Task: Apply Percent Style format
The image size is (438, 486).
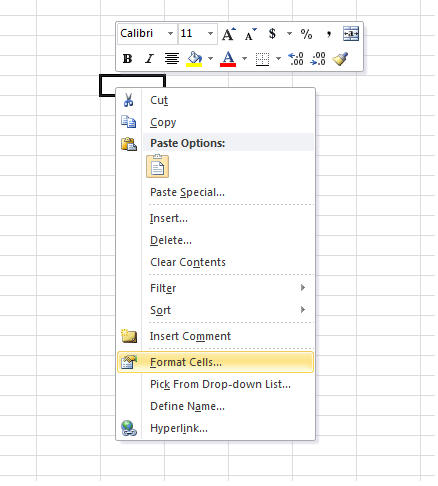Action: pos(306,34)
